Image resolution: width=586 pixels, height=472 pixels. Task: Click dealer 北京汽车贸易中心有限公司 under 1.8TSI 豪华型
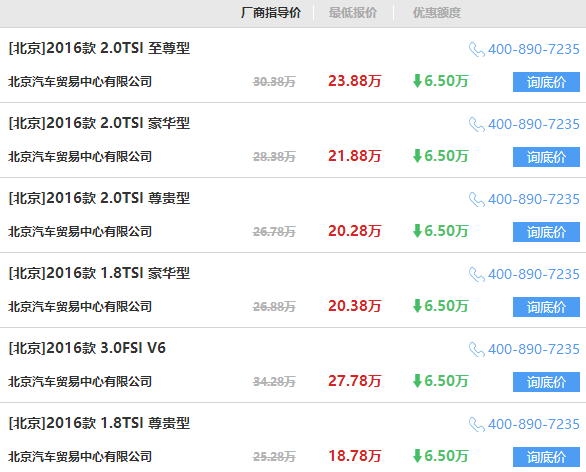pyautogui.click(x=80, y=307)
